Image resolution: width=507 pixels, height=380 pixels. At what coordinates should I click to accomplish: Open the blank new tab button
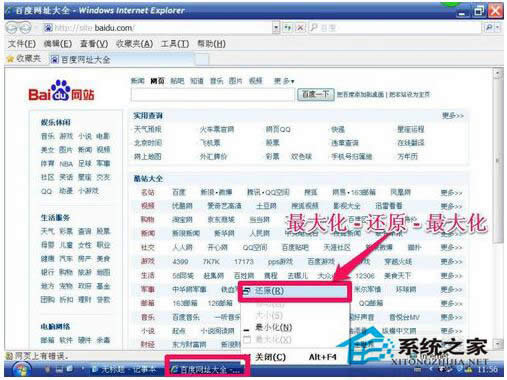click(x=202, y=60)
